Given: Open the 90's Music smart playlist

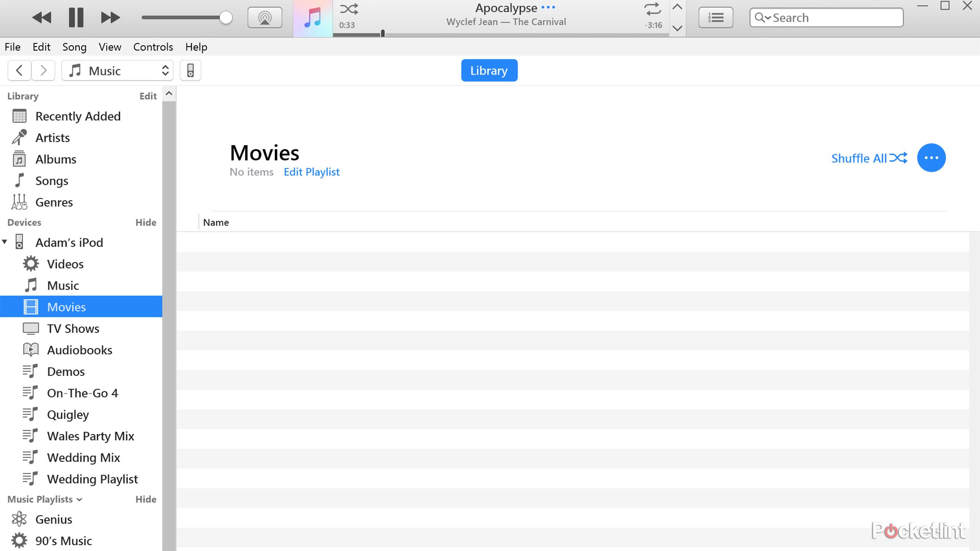Looking at the screenshot, I should click(81, 541).
